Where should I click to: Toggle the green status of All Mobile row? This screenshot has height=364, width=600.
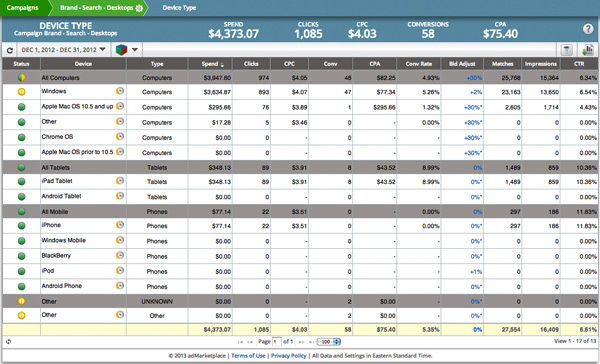point(21,211)
